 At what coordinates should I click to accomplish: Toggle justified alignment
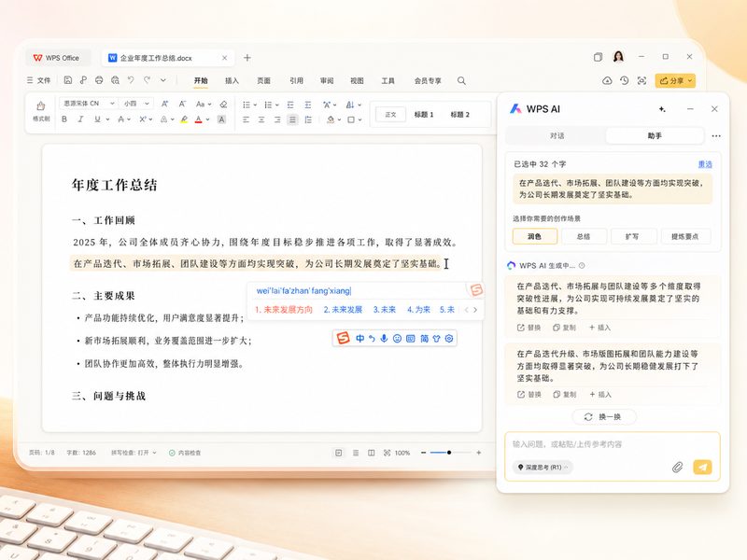[292, 120]
